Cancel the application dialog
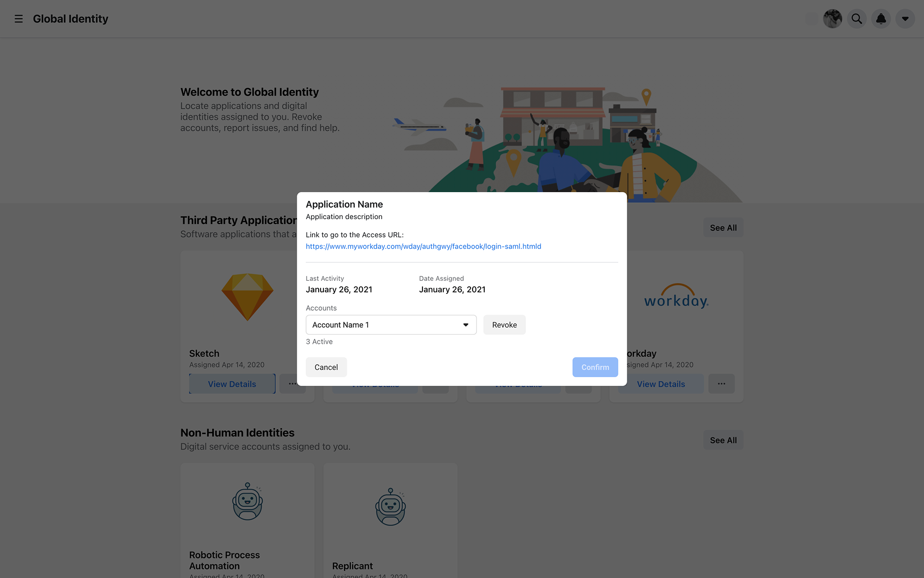 (x=326, y=367)
